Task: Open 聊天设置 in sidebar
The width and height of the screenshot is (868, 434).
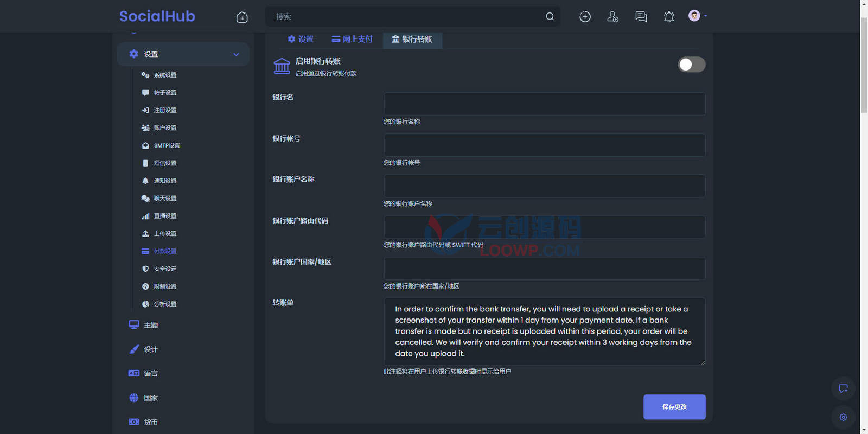Action: coord(165,199)
